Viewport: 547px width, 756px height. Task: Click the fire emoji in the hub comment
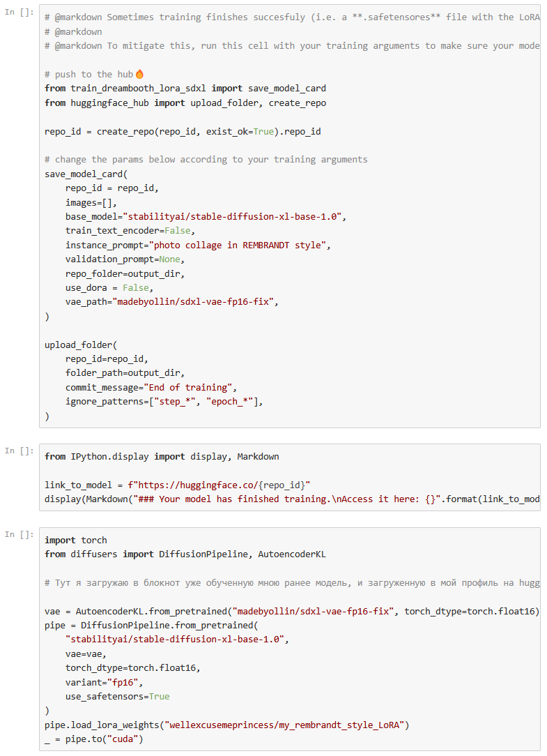[139, 74]
